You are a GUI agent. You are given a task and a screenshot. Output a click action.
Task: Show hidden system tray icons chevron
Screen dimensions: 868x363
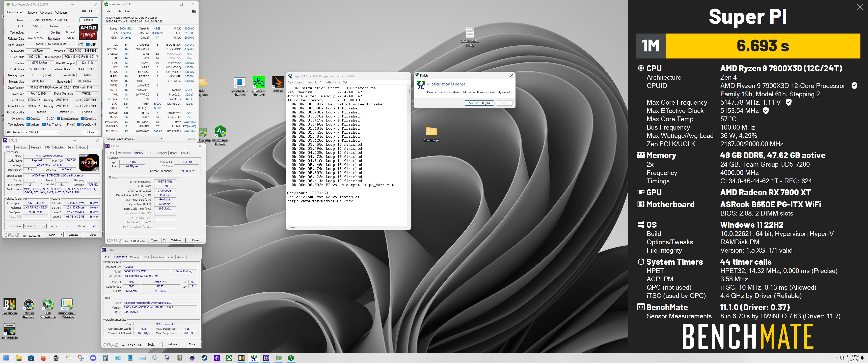point(836,358)
